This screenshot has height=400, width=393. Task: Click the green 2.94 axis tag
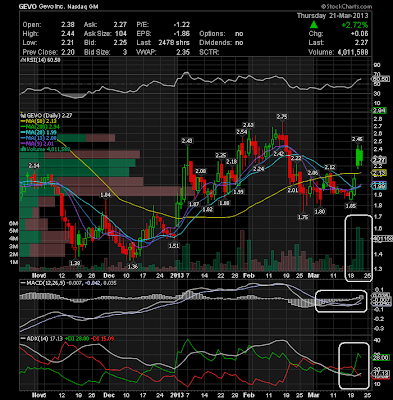pyautogui.click(x=379, y=110)
